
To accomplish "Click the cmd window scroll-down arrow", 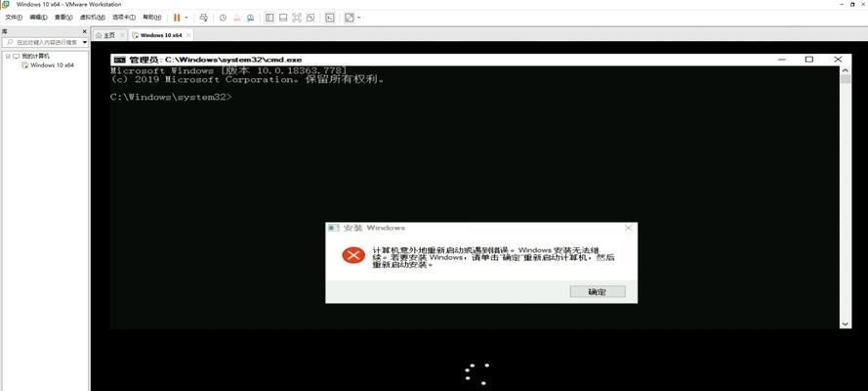I will point(845,324).
